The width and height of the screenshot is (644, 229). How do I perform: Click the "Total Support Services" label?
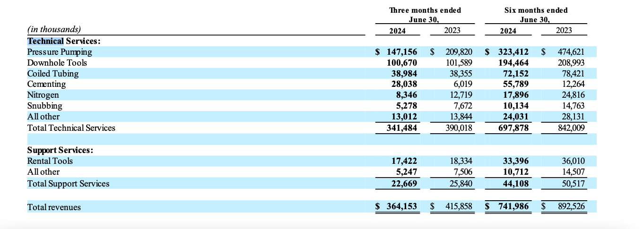pyautogui.click(x=69, y=184)
